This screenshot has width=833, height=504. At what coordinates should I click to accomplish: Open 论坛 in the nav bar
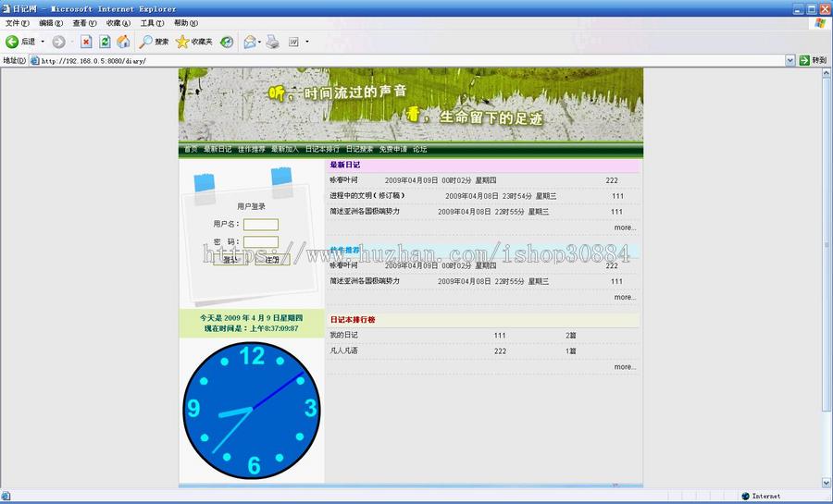pos(419,149)
